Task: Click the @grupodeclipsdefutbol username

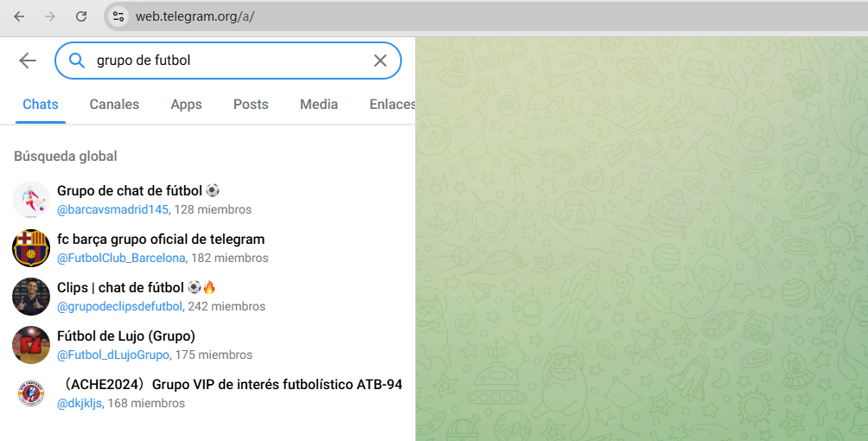Action: point(119,306)
